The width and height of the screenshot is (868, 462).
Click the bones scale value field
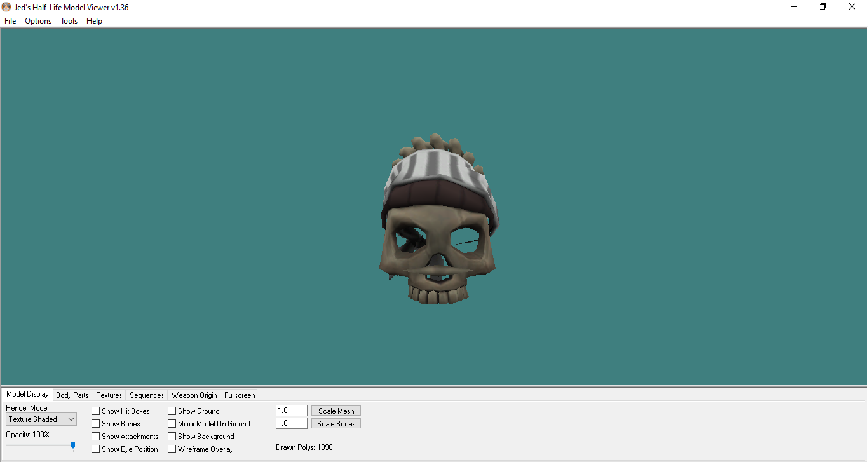pyautogui.click(x=292, y=423)
